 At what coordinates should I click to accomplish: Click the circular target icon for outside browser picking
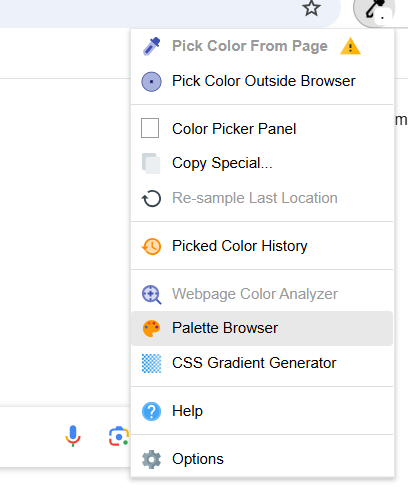151,81
